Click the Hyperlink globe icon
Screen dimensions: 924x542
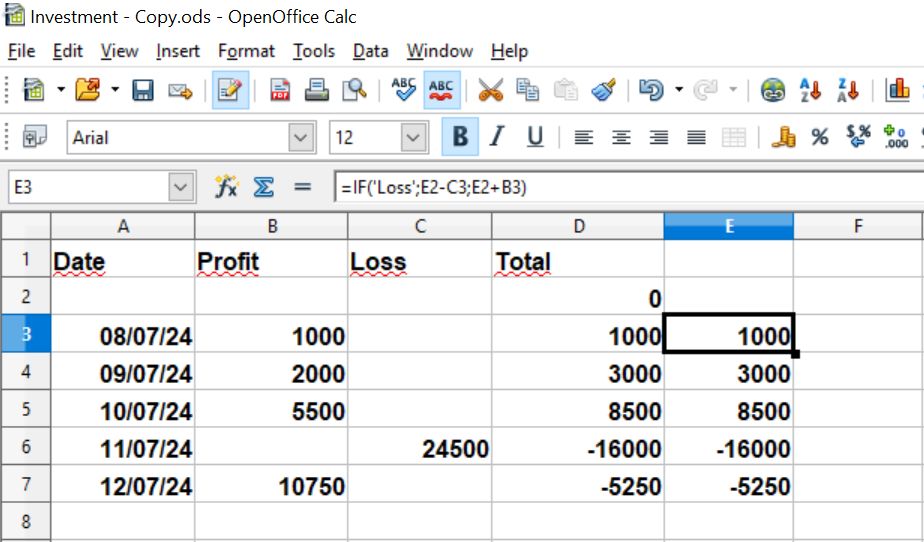773,90
